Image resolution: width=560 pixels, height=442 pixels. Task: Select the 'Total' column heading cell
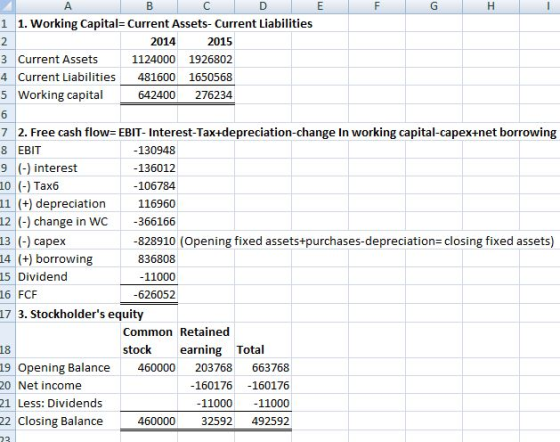pyautogui.click(x=263, y=340)
